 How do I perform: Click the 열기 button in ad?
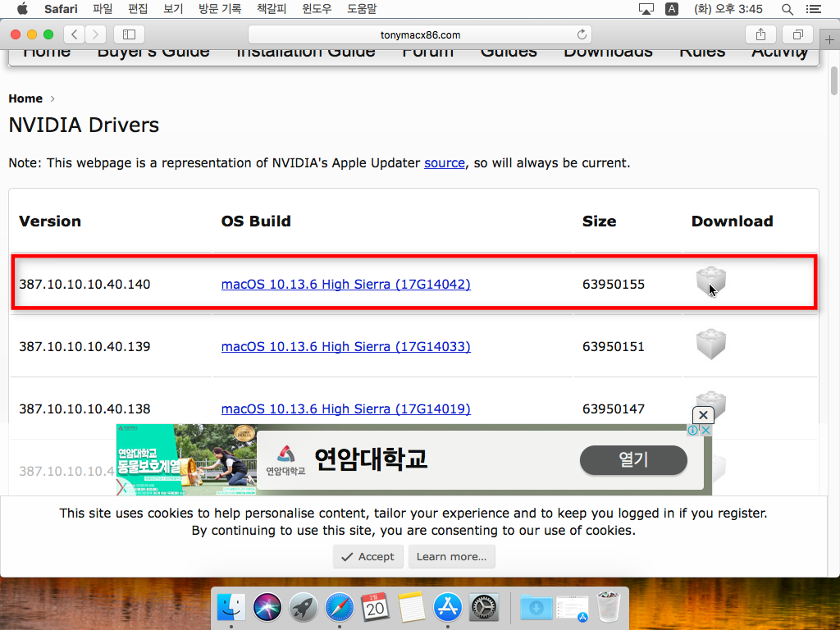(633, 459)
